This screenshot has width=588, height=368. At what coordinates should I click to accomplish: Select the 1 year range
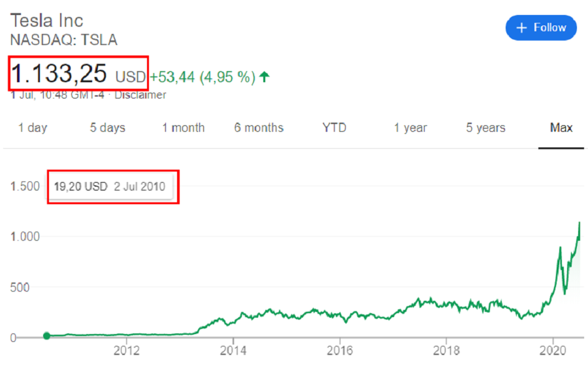(x=410, y=128)
